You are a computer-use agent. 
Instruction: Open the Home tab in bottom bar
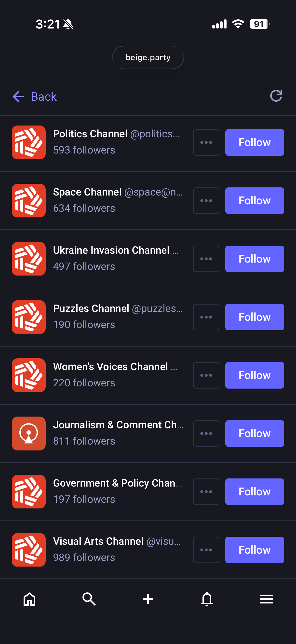[29, 599]
